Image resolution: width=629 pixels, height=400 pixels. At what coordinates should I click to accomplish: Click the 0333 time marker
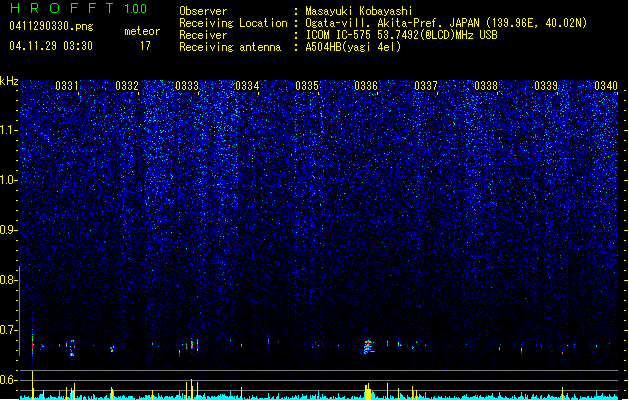pyautogui.click(x=187, y=86)
